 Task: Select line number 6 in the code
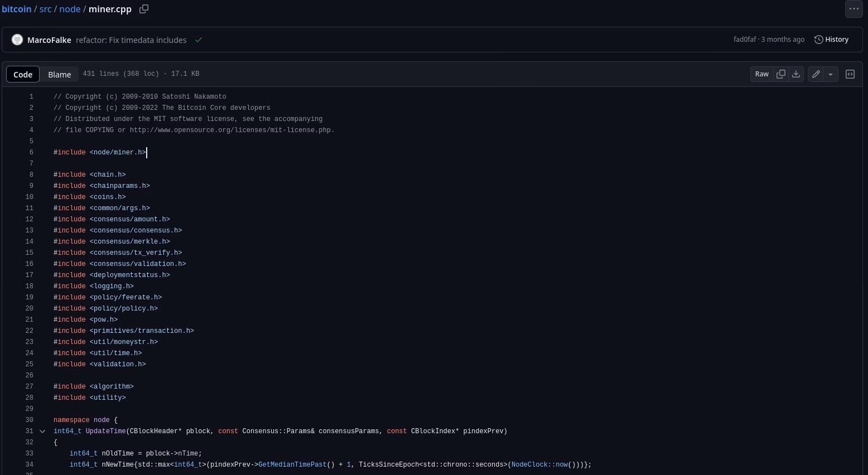point(31,152)
